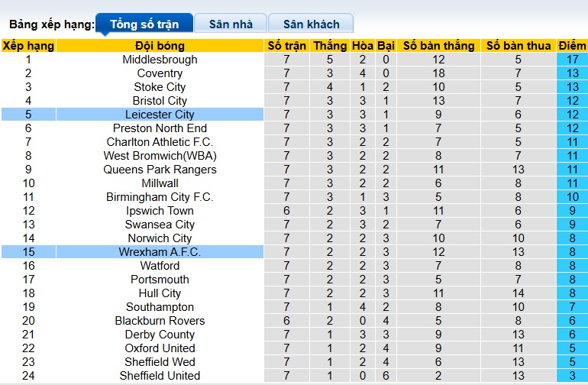
Task: Select Leicester City in the standings
Action: pyautogui.click(x=160, y=115)
